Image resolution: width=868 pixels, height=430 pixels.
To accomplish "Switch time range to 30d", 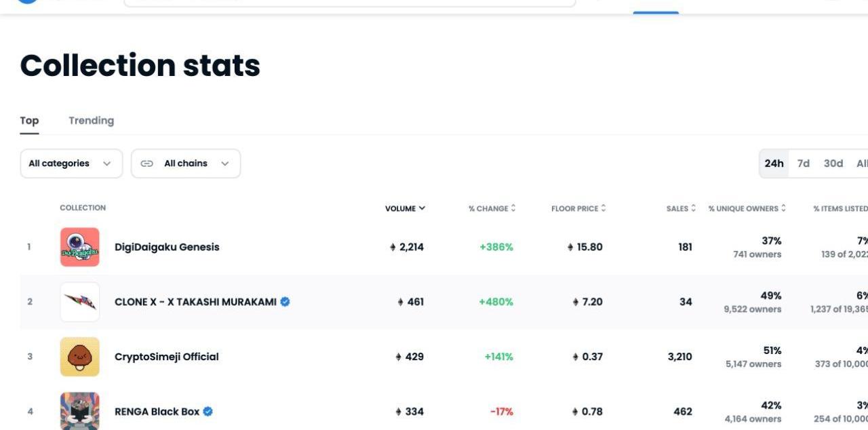I will [833, 163].
